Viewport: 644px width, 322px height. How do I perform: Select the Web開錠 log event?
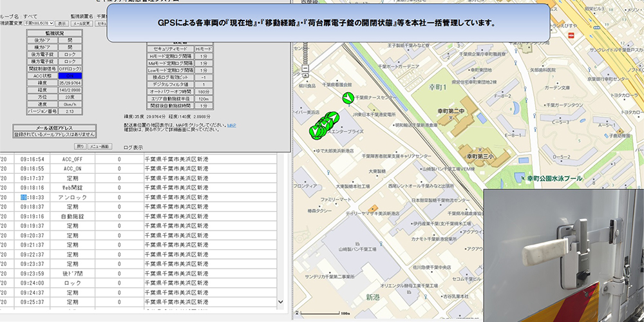[x=72, y=187]
